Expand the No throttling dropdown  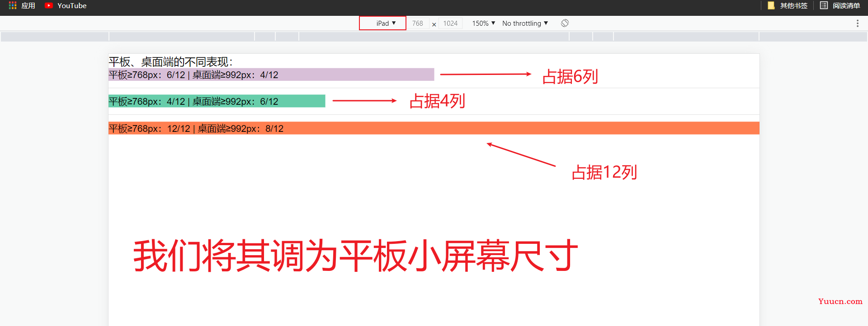click(525, 23)
